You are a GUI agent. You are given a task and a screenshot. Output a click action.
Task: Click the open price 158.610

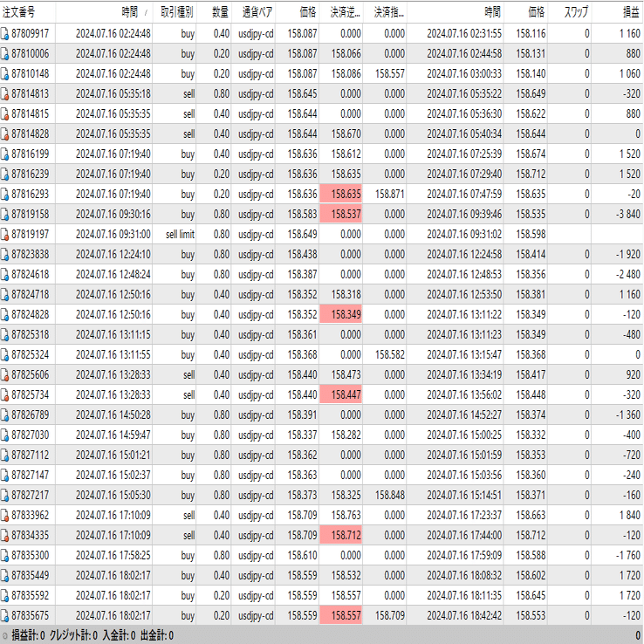[x=302, y=556]
